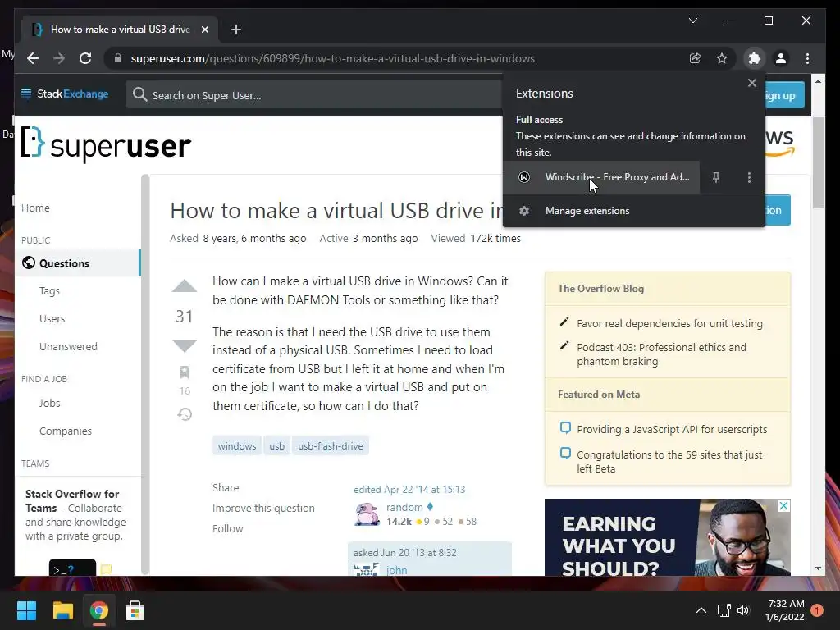The width and height of the screenshot is (840, 630).
Task: Open user random's profile
Action: click(x=404, y=507)
